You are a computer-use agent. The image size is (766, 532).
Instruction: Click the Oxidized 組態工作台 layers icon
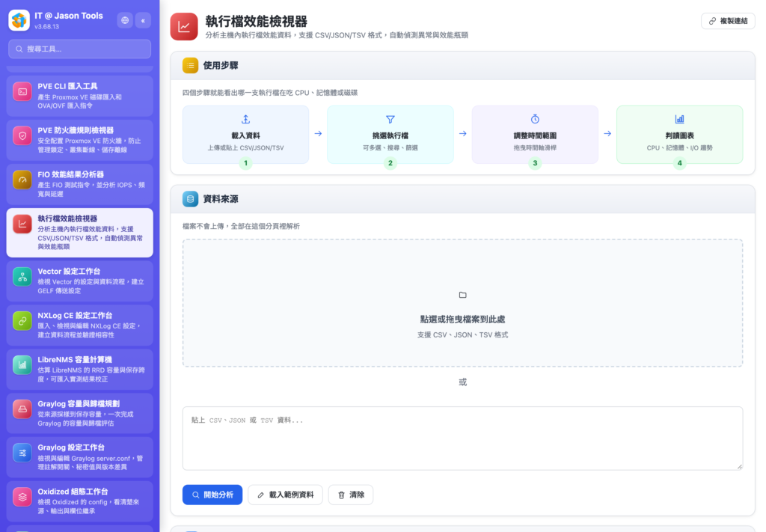click(22, 497)
